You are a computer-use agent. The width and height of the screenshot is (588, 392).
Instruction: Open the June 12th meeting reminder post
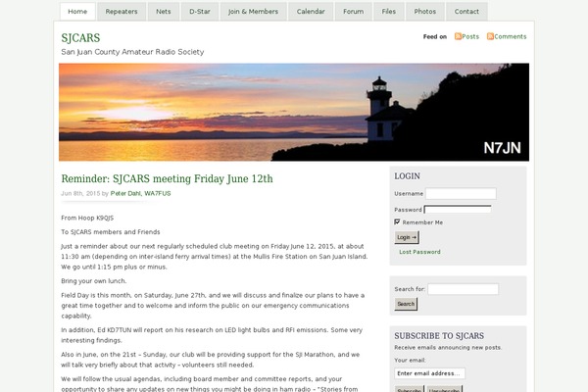[x=167, y=179]
